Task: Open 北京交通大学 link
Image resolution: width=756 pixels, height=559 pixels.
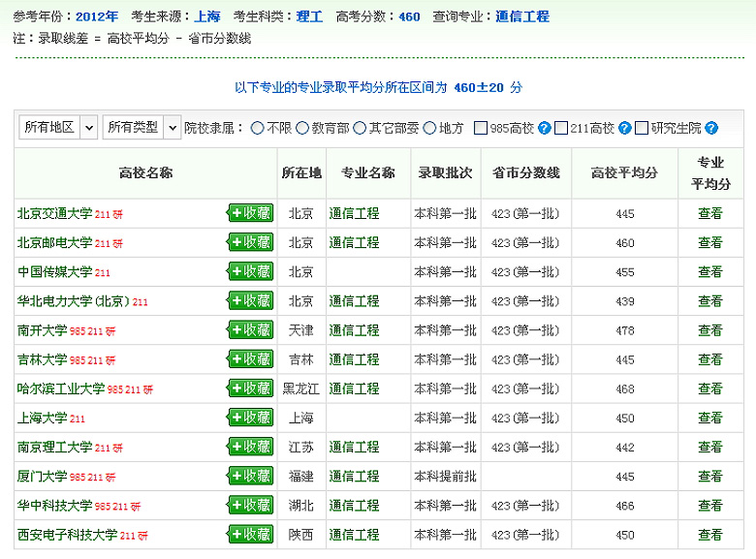Action: [54, 213]
